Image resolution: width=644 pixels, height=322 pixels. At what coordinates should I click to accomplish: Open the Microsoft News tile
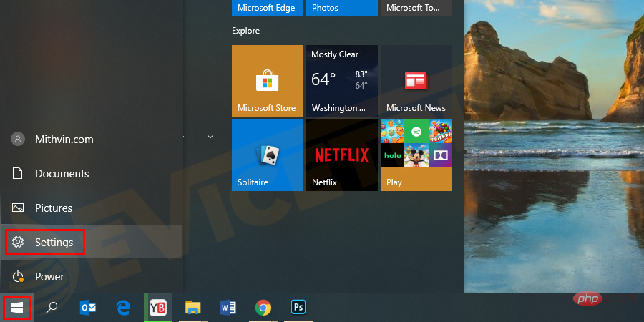tap(416, 81)
